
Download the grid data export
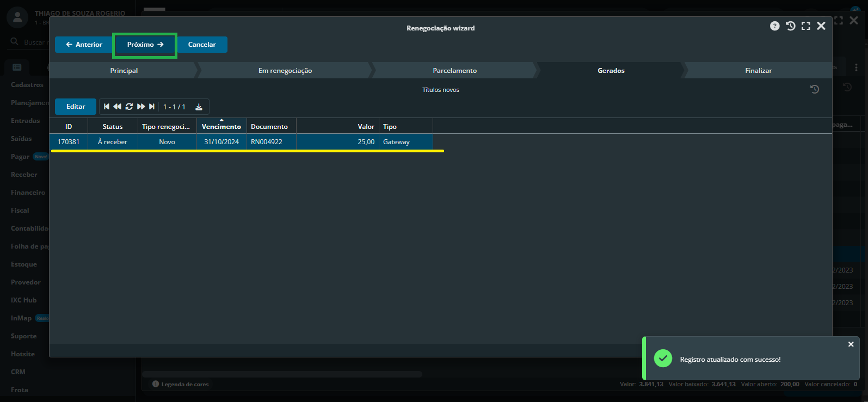(x=199, y=107)
